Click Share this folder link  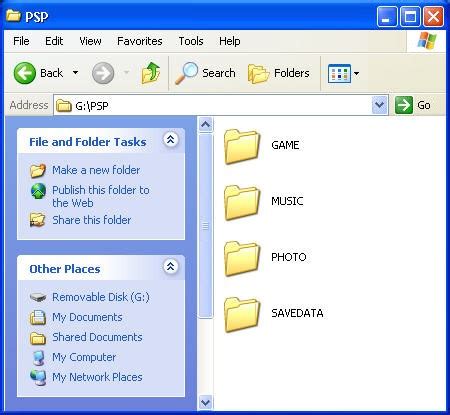point(92,220)
